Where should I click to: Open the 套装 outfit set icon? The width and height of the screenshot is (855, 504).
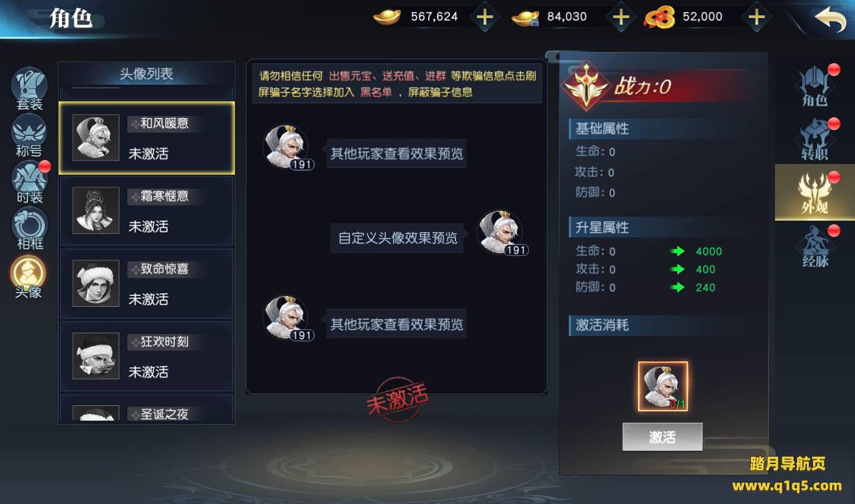click(29, 88)
